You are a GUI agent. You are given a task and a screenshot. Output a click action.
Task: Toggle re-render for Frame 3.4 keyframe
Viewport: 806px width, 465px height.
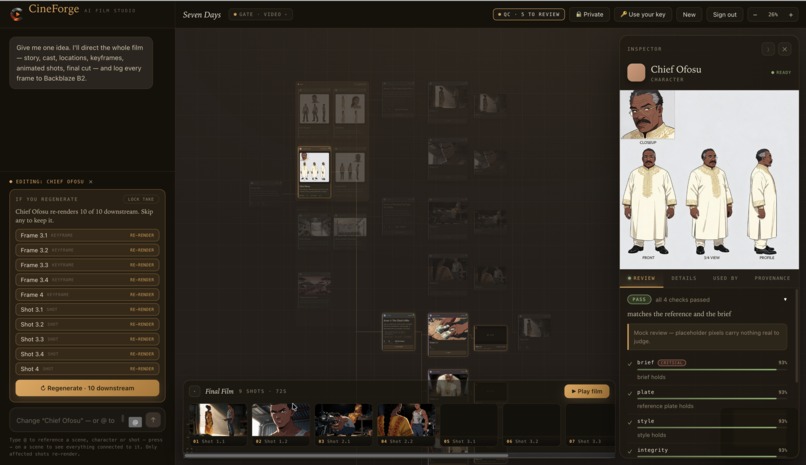pyautogui.click(x=87, y=280)
